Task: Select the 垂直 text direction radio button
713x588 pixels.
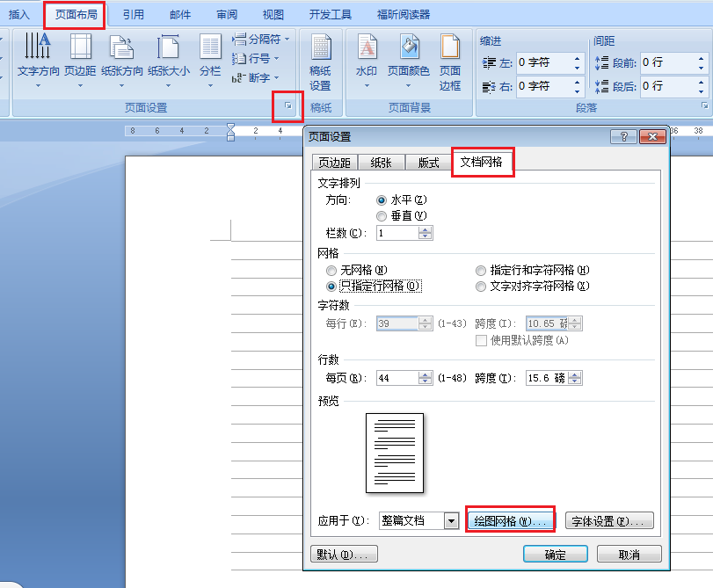Action: point(382,216)
